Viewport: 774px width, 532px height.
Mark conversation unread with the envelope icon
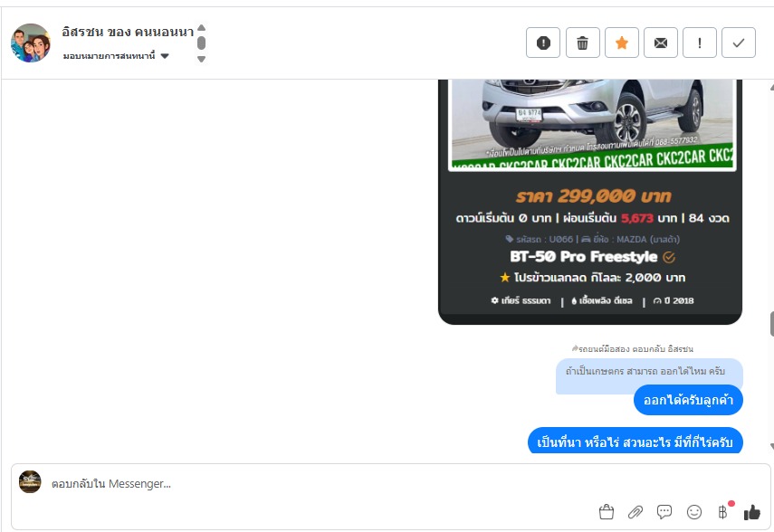click(661, 43)
